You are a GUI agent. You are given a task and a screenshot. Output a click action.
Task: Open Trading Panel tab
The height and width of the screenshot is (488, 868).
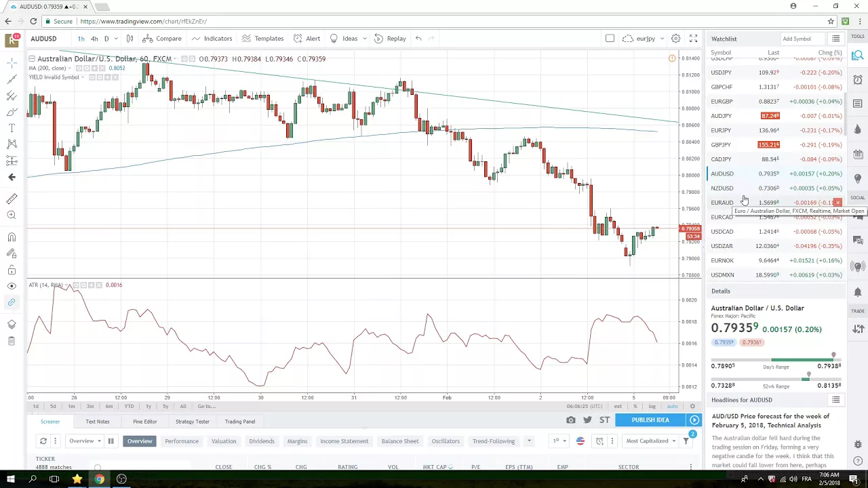(x=240, y=422)
